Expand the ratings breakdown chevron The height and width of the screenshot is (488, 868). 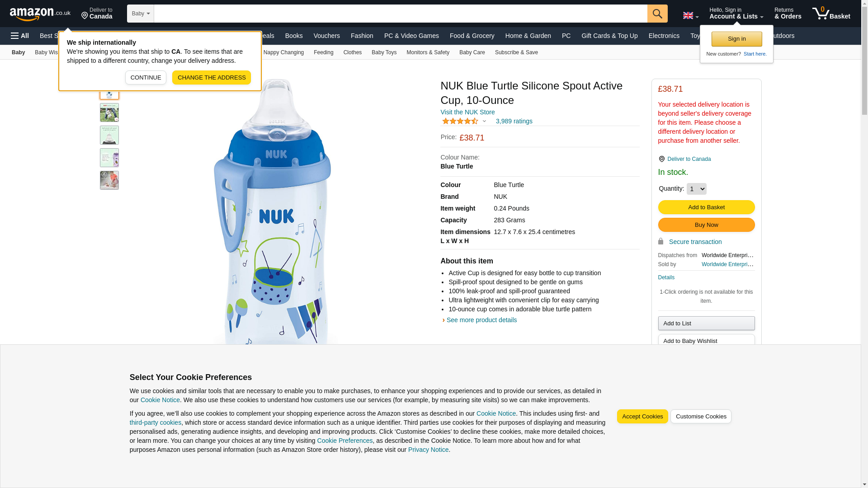point(484,121)
